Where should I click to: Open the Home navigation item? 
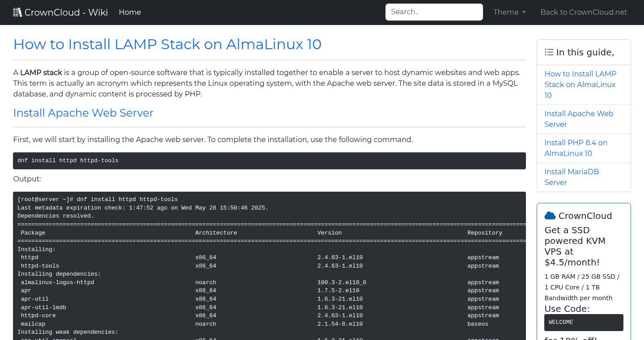coord(130,13)
